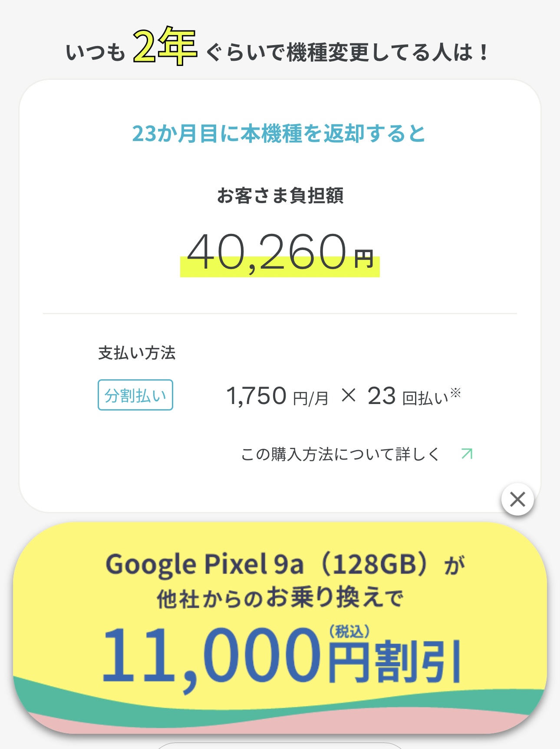Click the Google Pixel 9a (128GB) banner title
The width and height of the screenshot is (560, 749).
coord(285,564)
